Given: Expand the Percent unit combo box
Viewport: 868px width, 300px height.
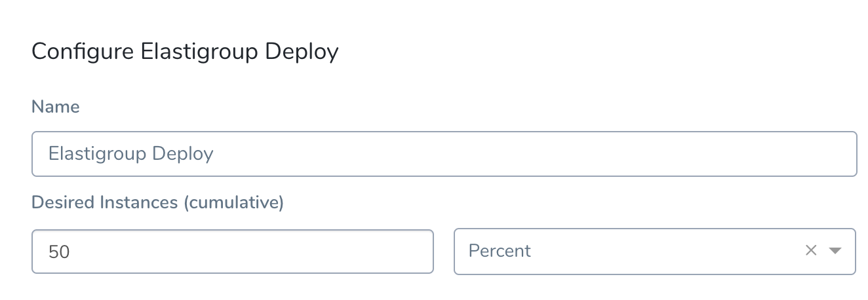Looking at the screenshot, I should (x=655, y=251).
